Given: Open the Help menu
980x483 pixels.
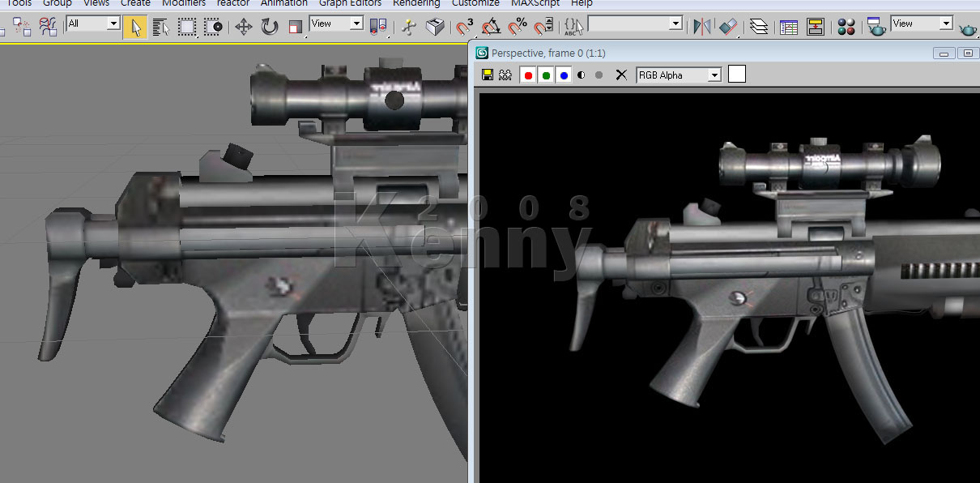Looking at the screenshot, I should (582, 3).
